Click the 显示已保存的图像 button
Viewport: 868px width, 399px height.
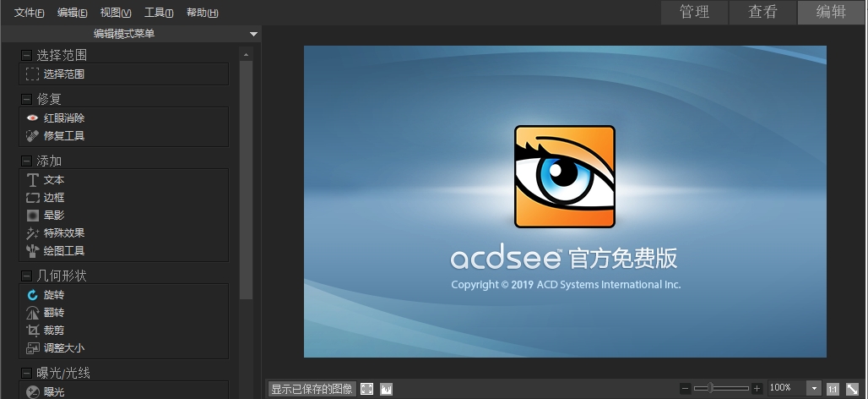312,389
